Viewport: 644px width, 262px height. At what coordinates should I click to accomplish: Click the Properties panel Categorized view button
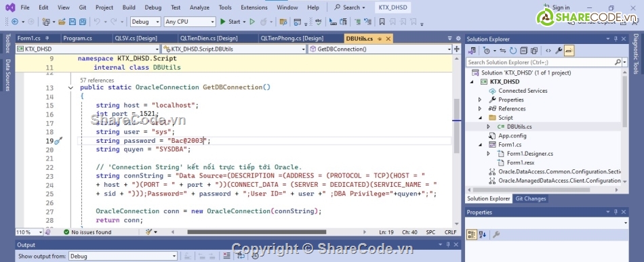point(472,234)
